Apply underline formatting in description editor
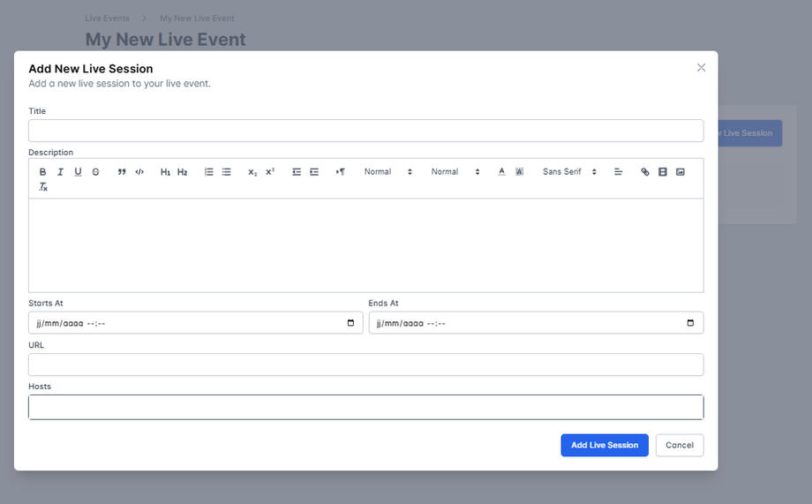 [x=78, y=172]
